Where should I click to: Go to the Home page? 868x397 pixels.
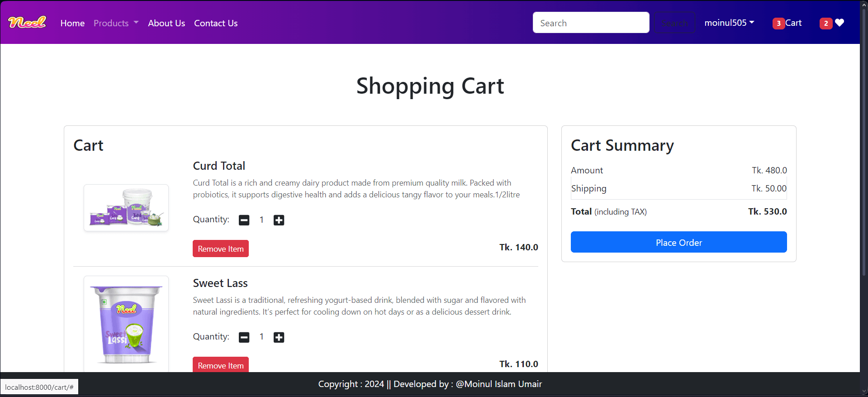coord(72,23)
